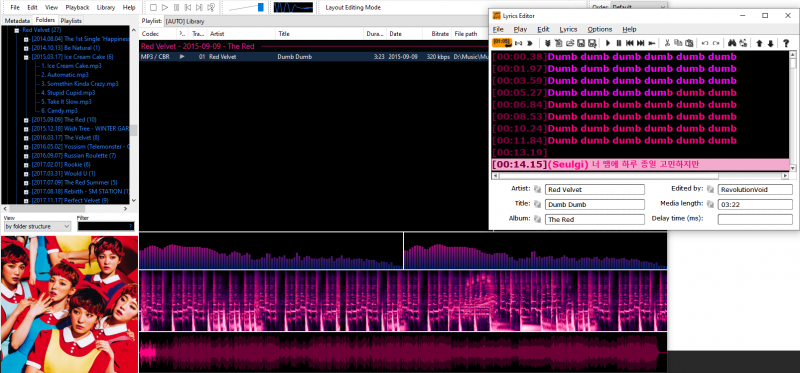The width and height of the screenshot is (800, 373).
Task: Click the question mark help icon
Action: (786, 43)
